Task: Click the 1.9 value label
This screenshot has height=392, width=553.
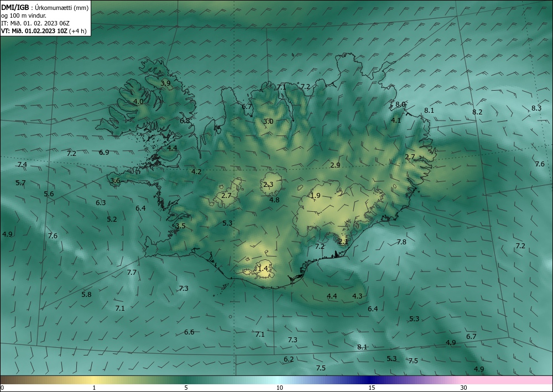Action: [x=315, y=195]
